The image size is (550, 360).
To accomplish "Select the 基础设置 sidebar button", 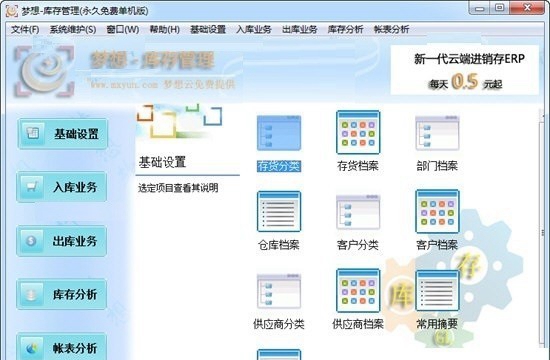I will 62,134.
